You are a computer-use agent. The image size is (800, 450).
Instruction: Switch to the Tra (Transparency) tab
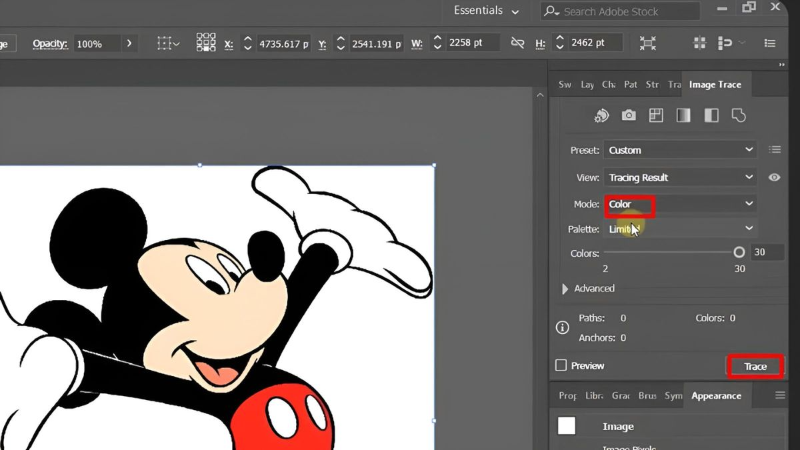[x=674, y=85]
